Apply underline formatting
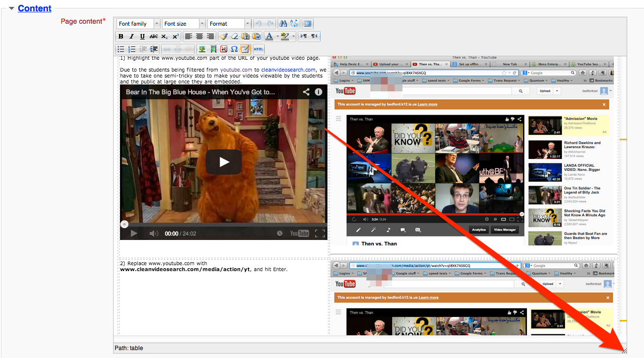644x358 pixels. pos(142,37)
